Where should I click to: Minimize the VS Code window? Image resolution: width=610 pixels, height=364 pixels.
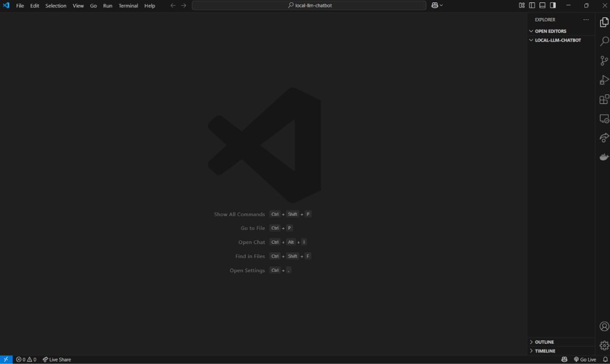[x=568, y=5]
